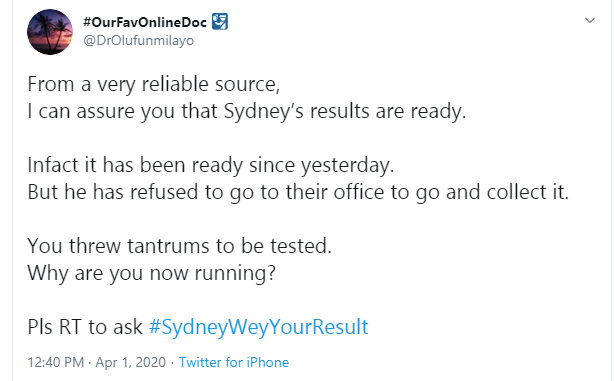This screenshot has width=614, height=381.
Task: Click the emoji badge beside #OurFavOnlineDoc
Action: click(220, 22)
